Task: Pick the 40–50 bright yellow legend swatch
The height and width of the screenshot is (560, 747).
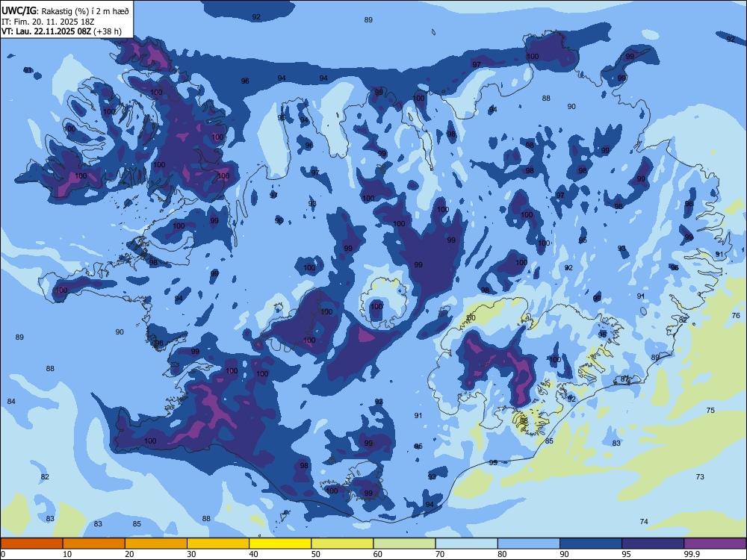Action: pos(280,544)
